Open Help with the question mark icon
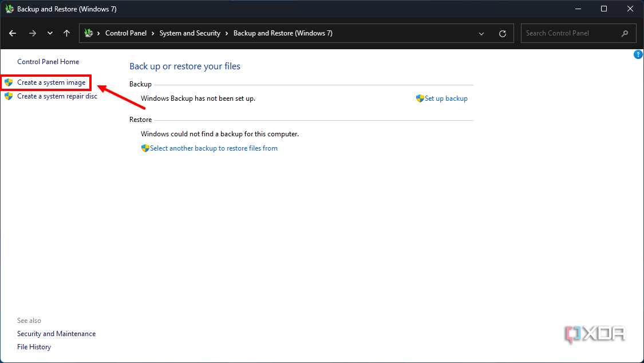The width and height of the screenshot is (644, 363). click(638, 54)
